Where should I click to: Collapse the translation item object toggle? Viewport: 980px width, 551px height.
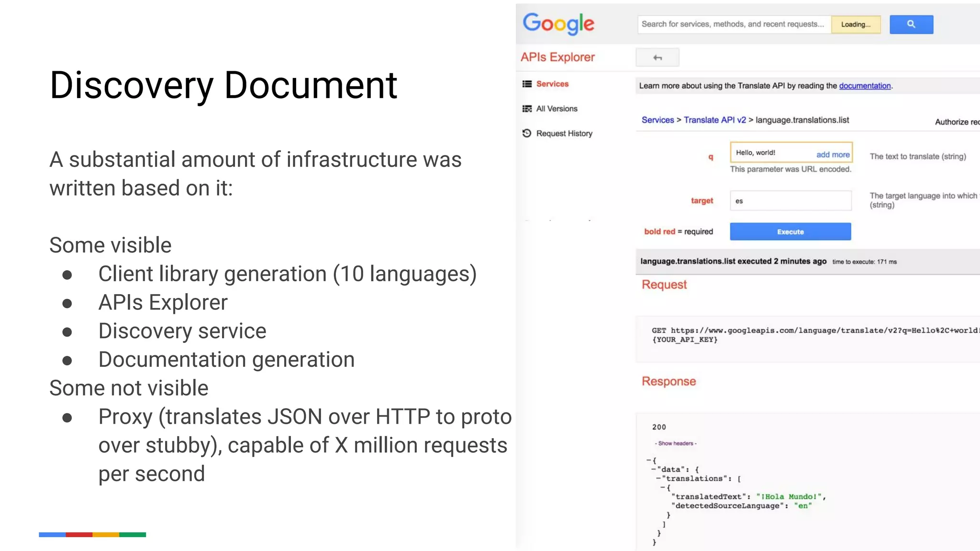coord(663,487)
